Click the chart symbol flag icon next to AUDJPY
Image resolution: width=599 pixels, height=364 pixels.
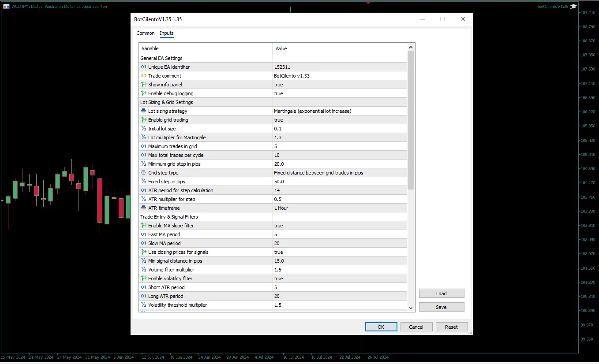[x=7, y=6]
